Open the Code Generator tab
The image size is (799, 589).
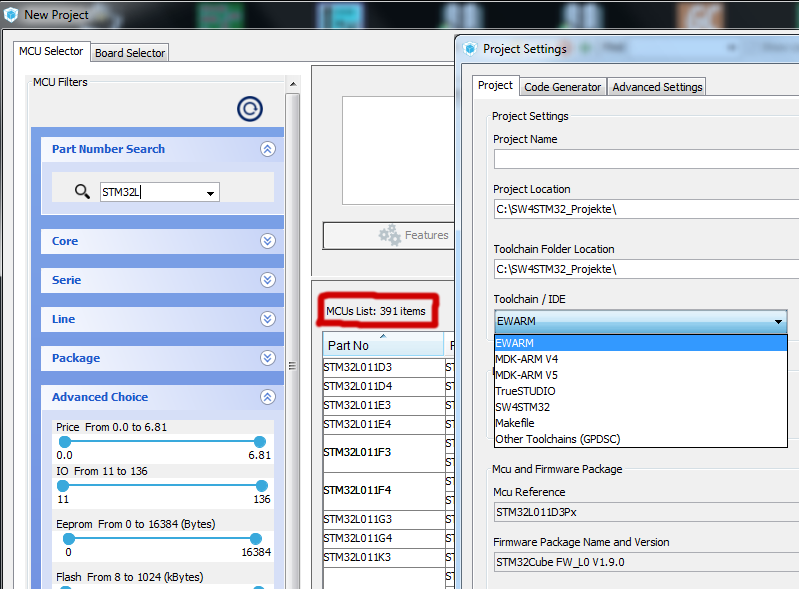[x=563, y=87]
